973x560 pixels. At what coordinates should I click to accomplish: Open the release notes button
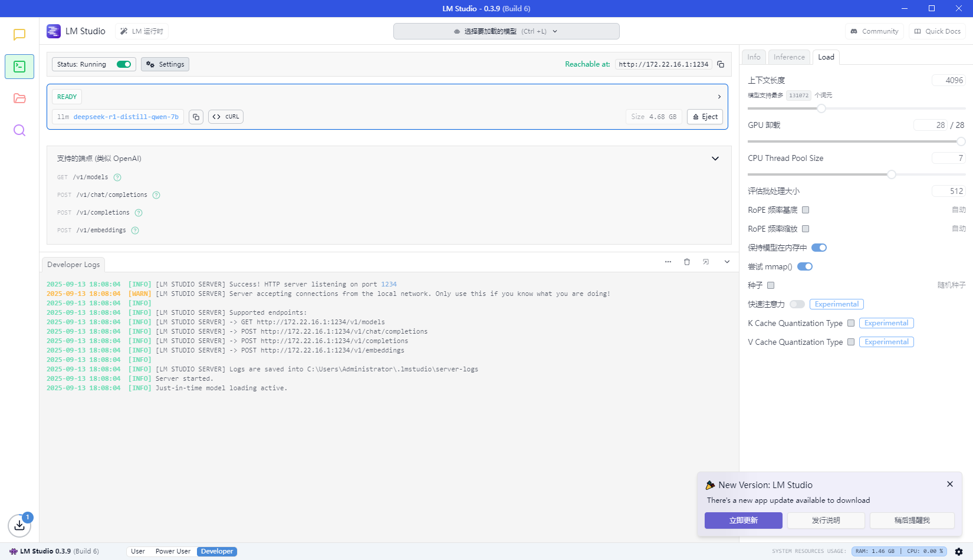click(x=826, y=521)
